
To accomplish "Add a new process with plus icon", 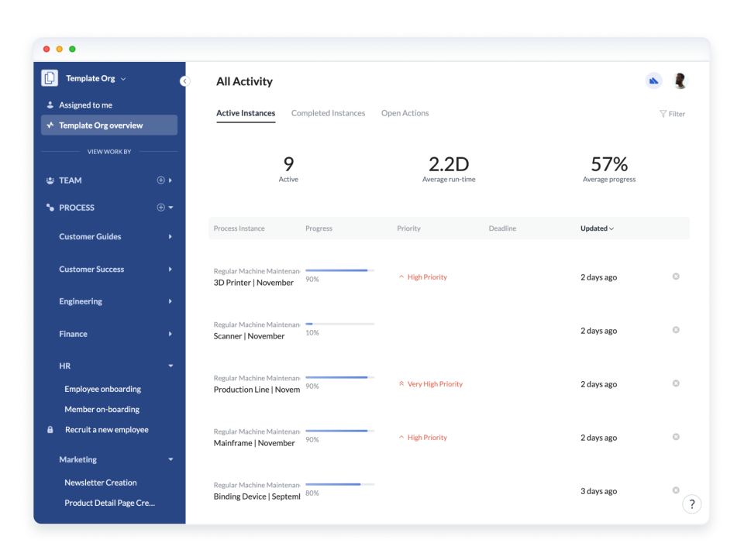I will pos(161,208).
